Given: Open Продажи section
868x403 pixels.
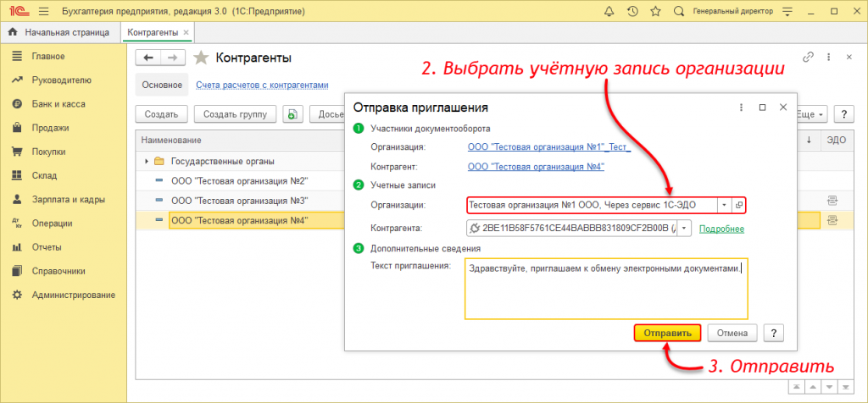Looking at the screenshot, I should click(50, 128).
